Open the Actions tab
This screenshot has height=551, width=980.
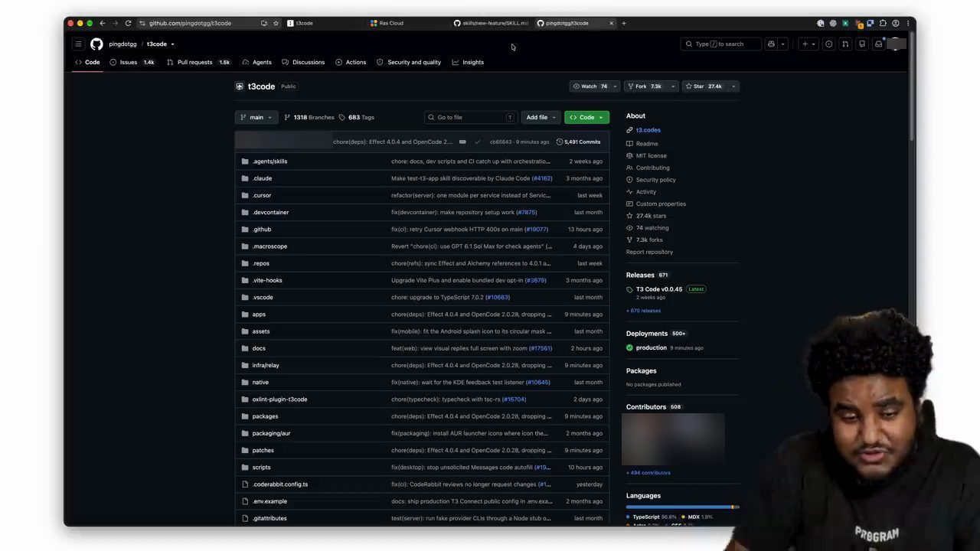point(351,62)
